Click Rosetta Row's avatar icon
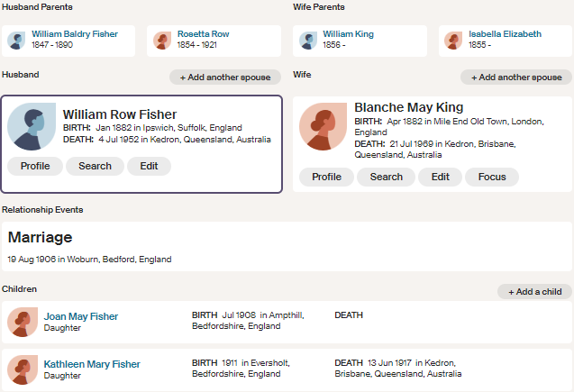Image resolution: width=574 pixels, height=392 pixels. click(162, 41)
